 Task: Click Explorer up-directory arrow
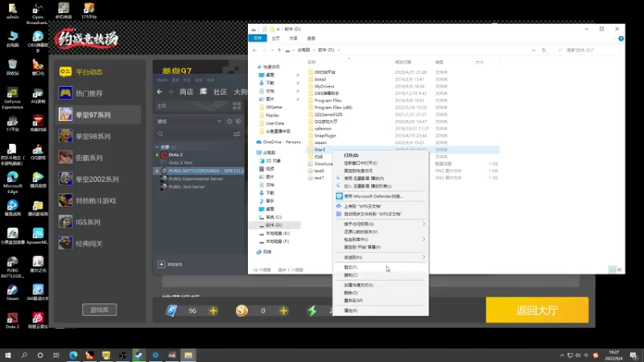(x=279, y=50)
